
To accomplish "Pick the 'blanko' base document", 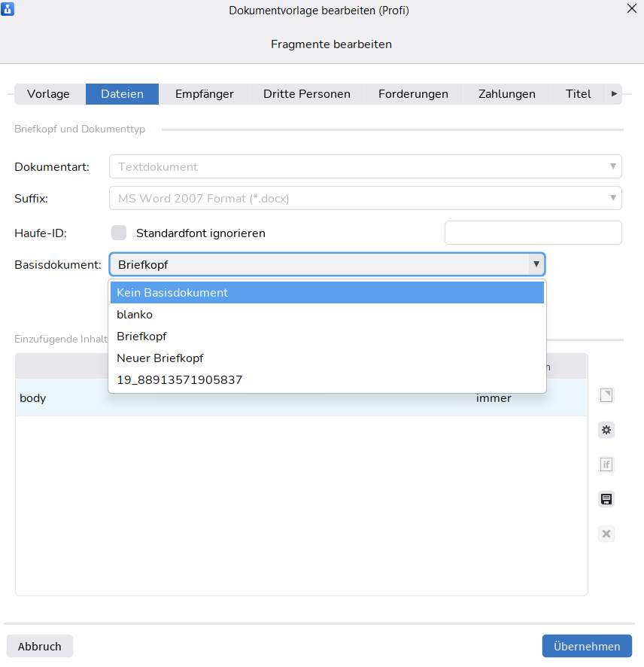I will [x=135, y=314].
